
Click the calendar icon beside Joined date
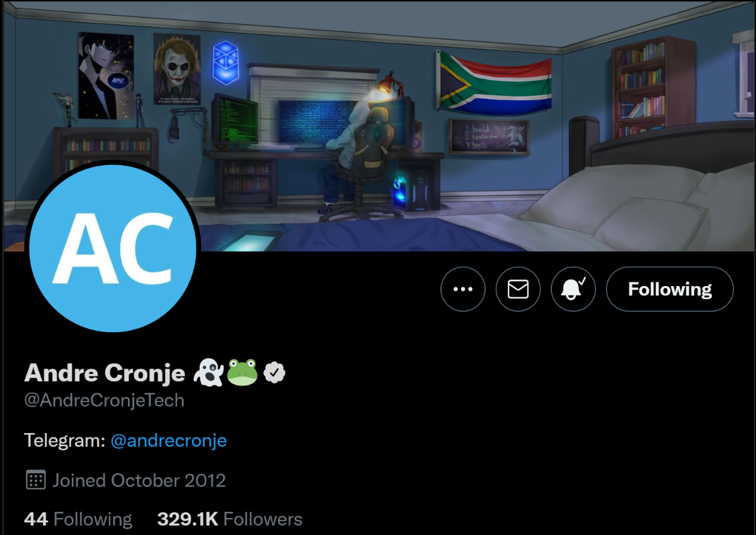(35, 480)
